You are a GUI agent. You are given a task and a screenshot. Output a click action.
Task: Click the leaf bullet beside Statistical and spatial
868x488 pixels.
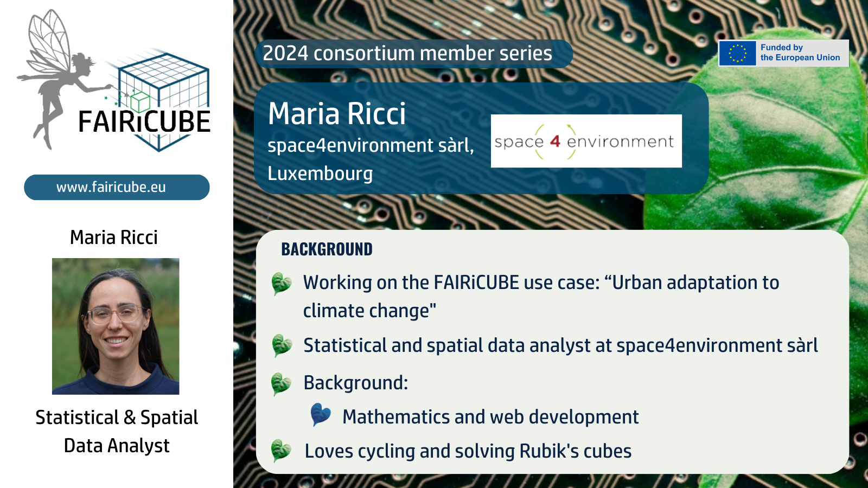point(282,345)
